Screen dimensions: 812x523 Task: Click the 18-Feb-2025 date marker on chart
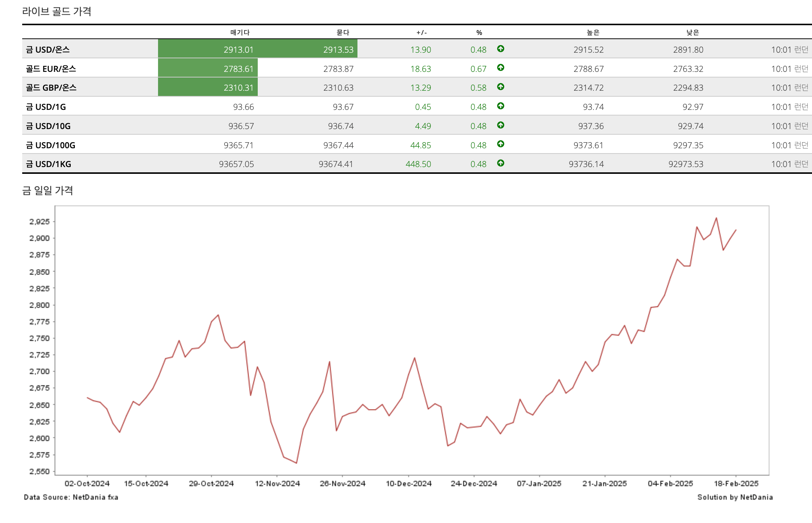(x=736, y=483)
